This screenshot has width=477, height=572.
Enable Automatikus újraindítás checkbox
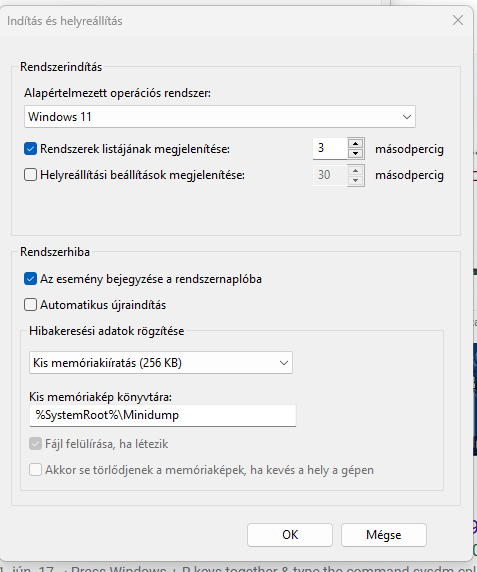[30, 305]
